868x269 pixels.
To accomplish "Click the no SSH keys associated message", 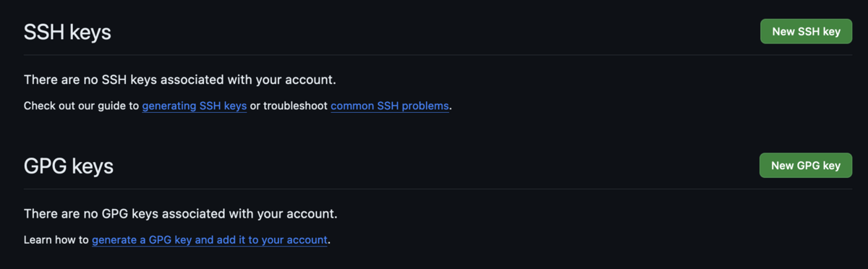I will 180,80.
